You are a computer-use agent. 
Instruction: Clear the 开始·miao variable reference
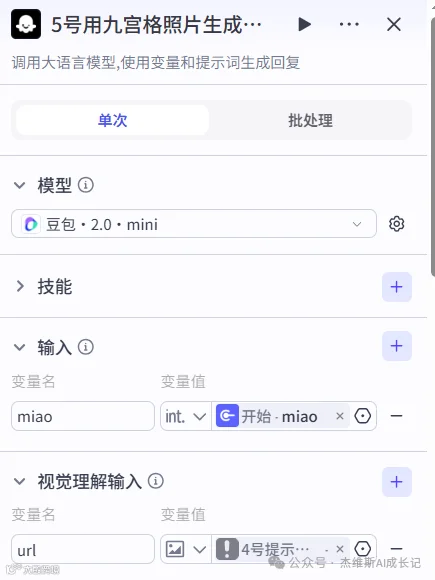point(340,416)
